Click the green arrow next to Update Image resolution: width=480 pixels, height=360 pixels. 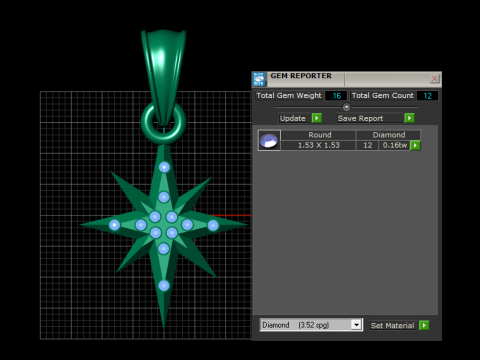coord(317,118)
